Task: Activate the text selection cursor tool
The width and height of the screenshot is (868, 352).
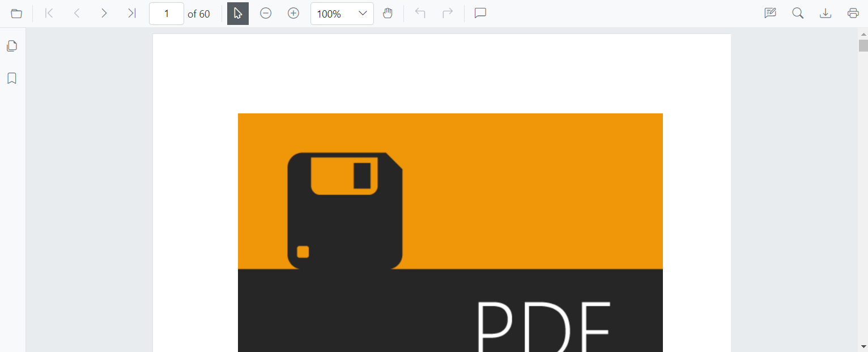Action: point(238,14)
